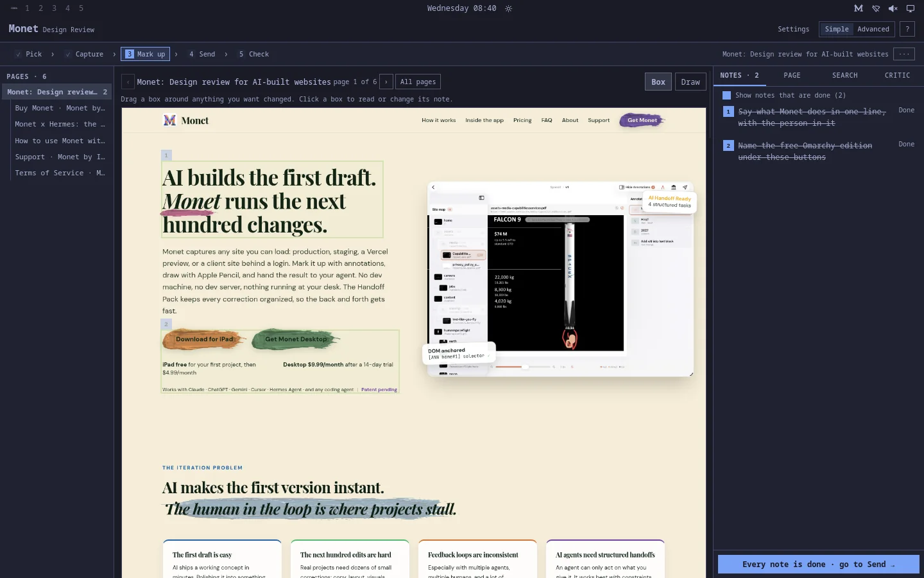Click the Wi-Fi off tray icon
Screen dimensions: 924x578
[876, 8]
